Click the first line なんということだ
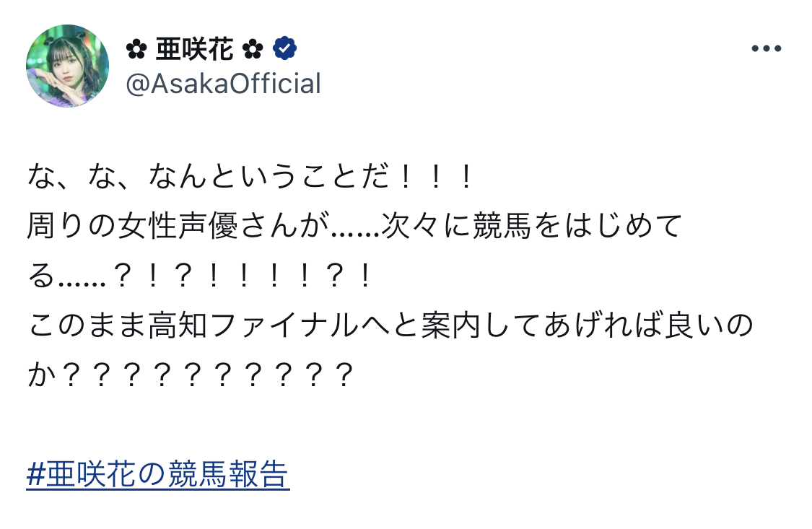 [x=250, y=177]
